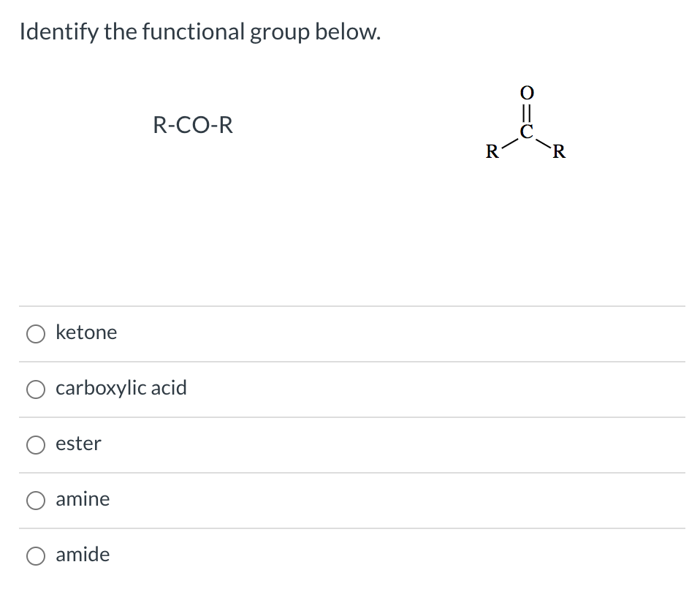This screenshot has height=608, width=700.
Task: Click the structural formula diagram
Action: tap(526, 124)
